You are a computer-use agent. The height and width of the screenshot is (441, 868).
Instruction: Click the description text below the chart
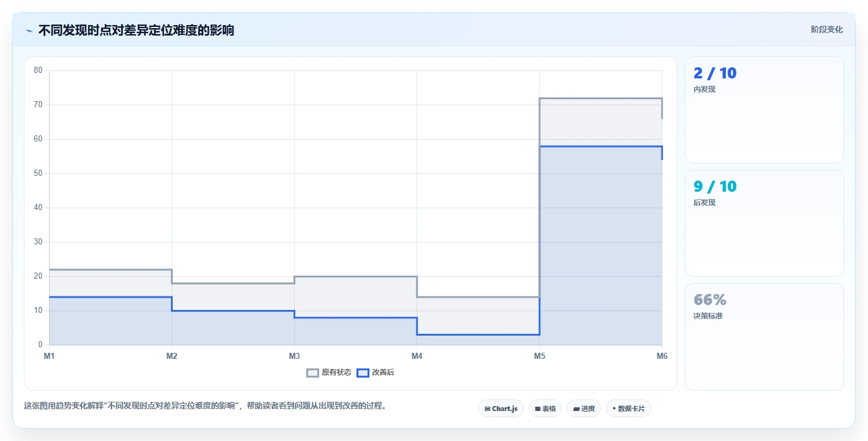coord(205,405)
